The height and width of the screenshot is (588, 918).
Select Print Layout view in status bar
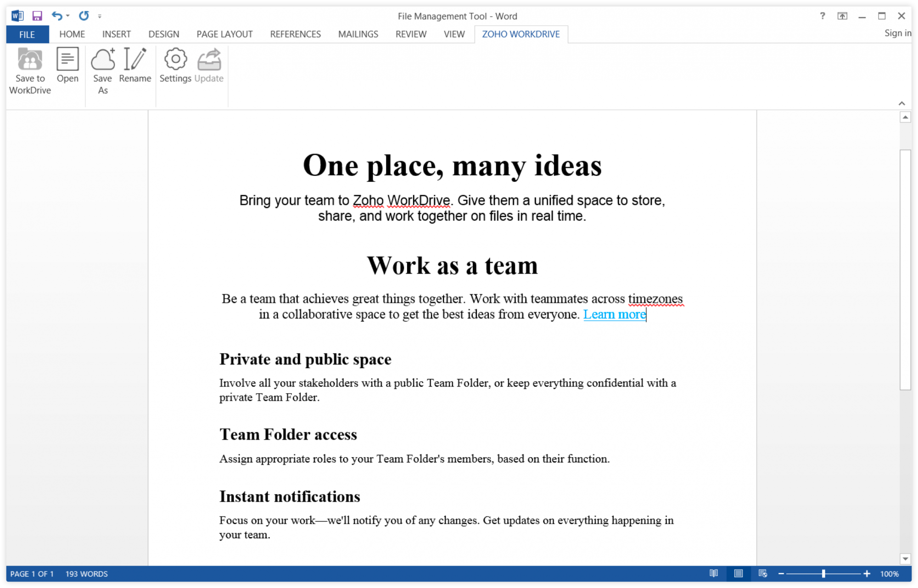[739, 573]
